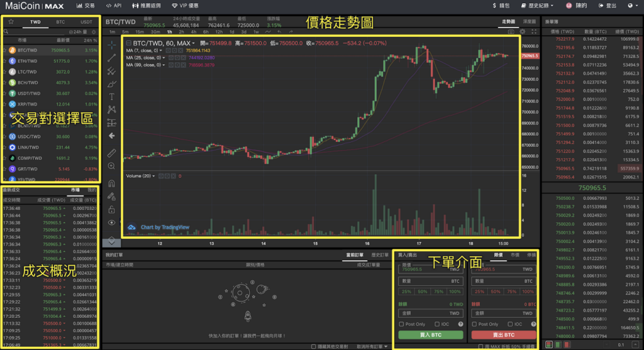The width and height of the screenshot is (644, 350).
Task: Click the green 買入 BTC button
Action: [430, 335]
